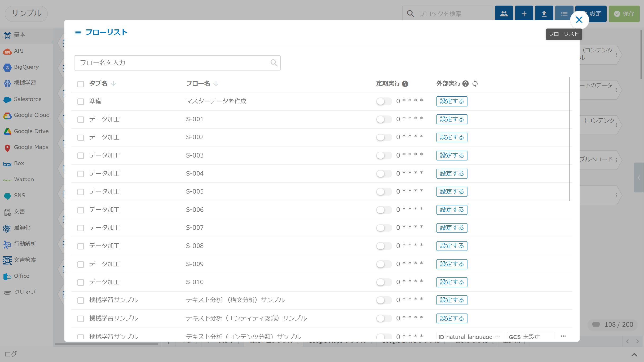Screen dimensions: 644x362
Task: Click the users/share icon in toolbar
Action: coord(504,14)
